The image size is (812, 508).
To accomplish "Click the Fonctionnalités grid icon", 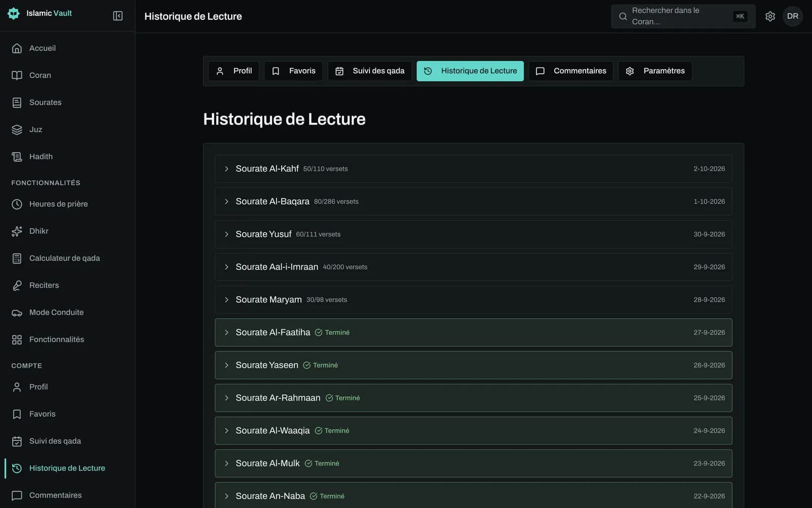I will click(x=17, y=339).
